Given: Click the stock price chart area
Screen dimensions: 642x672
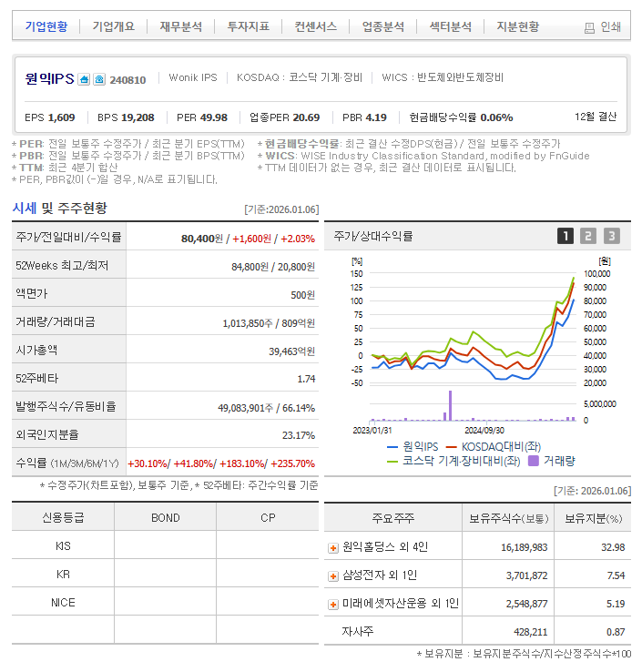Looking at the screenshot, I should [473, 328].
